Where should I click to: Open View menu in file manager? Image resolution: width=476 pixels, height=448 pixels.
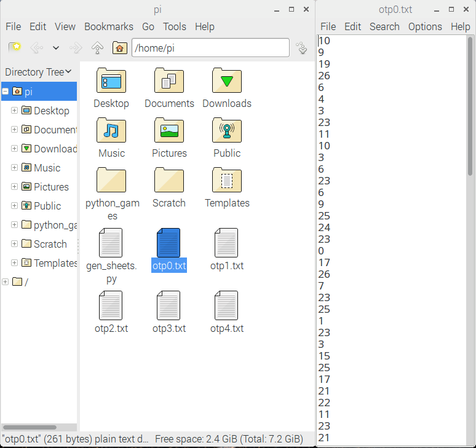(x=65, y=26)
